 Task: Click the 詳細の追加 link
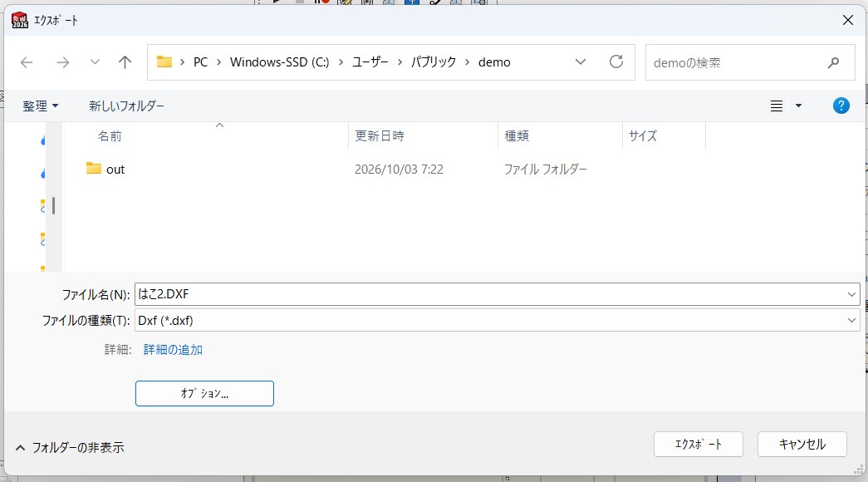pyautogui.click(x=173, y=350)
